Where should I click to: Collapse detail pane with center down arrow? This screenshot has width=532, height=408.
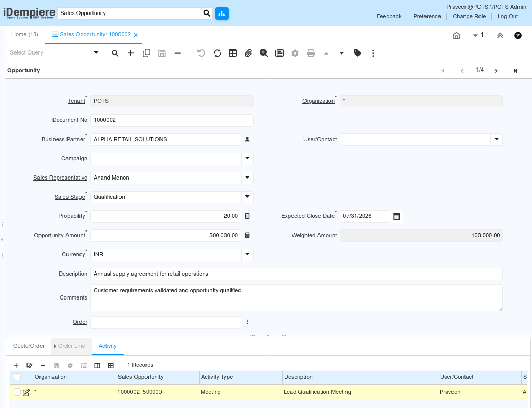tap(268, 335)
